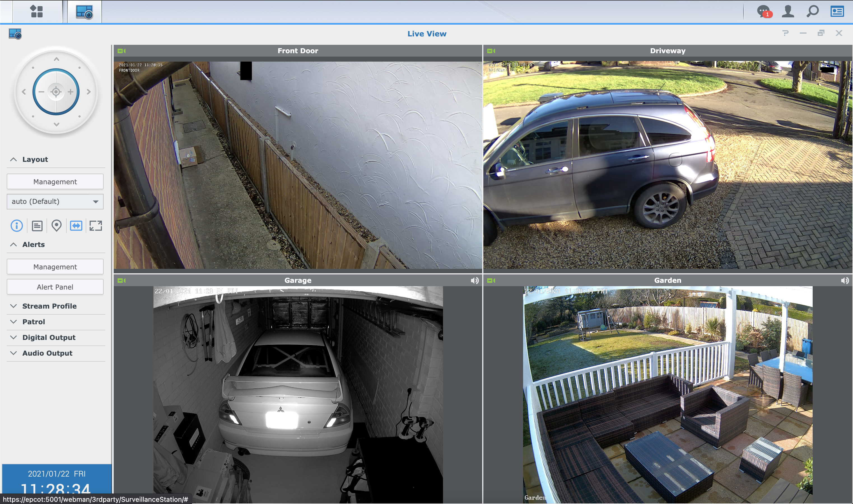The width and height of the screenshot is (853, 504).
Task: Expand the Stream Profile section
Action: coord(49,306)
